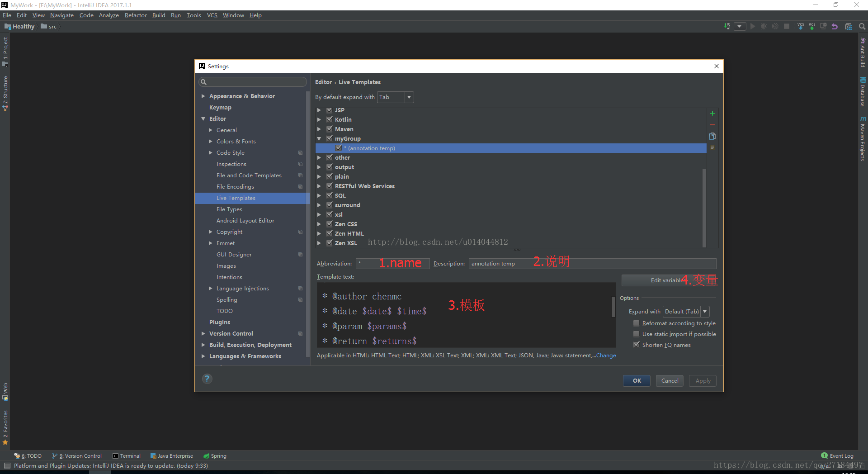Remove the selected template with minus icon
This screenshot has width=868, height=474.
click(712, 125)
